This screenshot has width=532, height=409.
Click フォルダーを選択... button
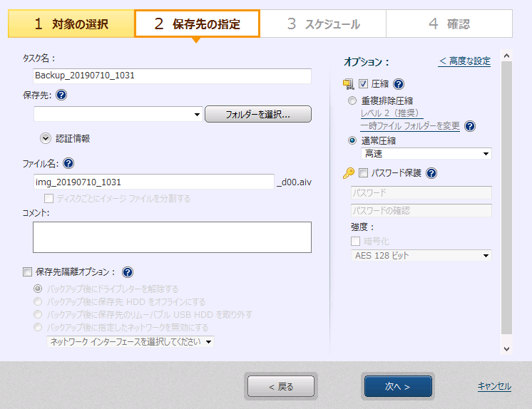(x=258, y=114)
